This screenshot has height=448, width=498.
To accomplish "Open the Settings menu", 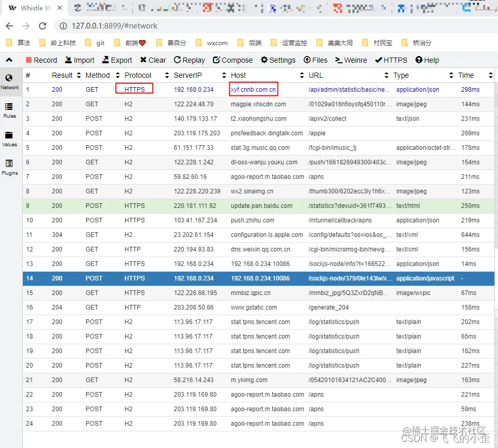I will click(278, 60).
